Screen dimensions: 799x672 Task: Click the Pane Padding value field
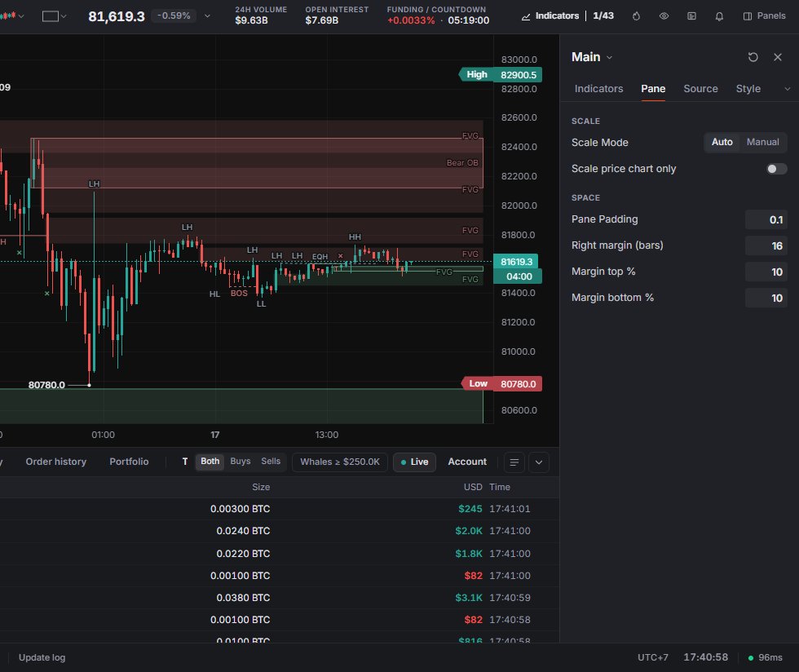coord(766,219)
